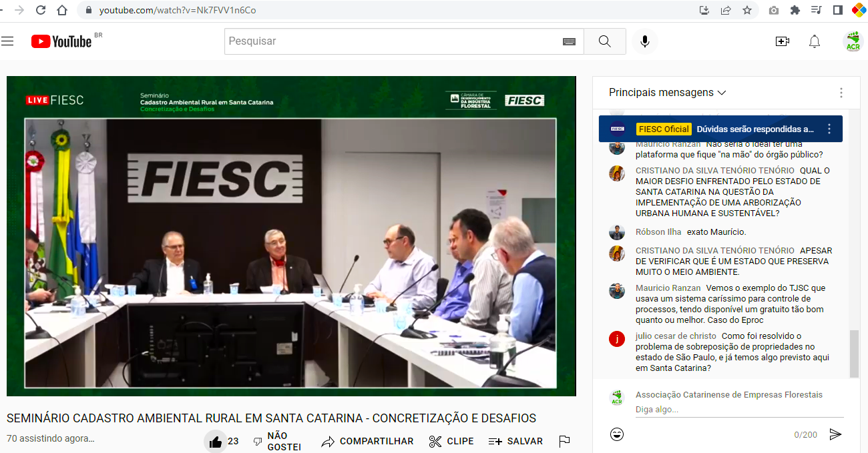868x453 pixels.
Task: Click the site padlock icon in address bar
Action: point(88,10)
